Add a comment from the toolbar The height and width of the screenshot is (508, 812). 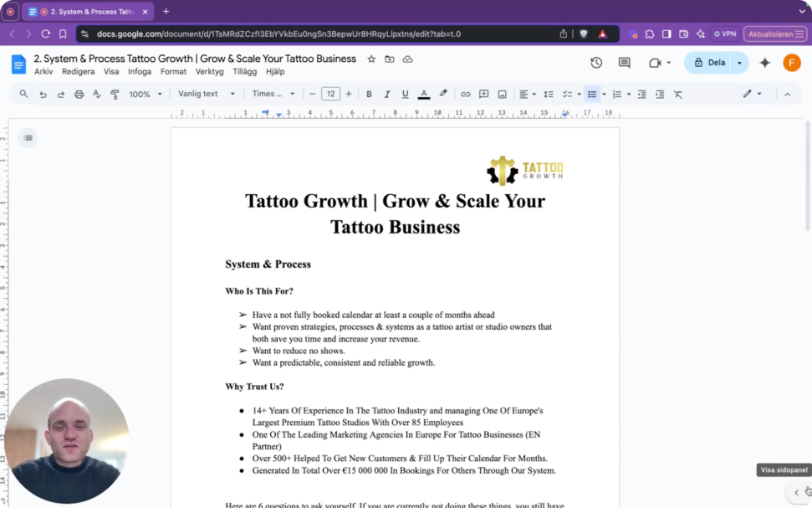pos(483,95)
